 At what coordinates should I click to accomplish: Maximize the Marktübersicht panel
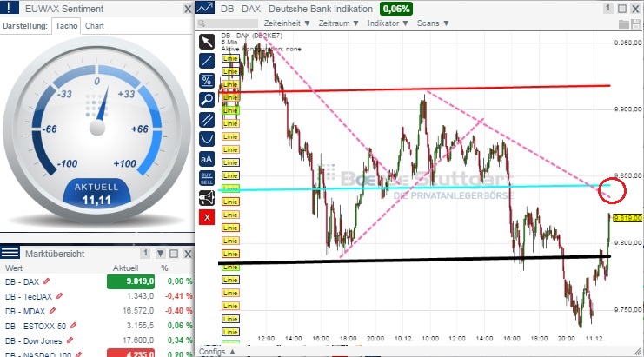174,254
